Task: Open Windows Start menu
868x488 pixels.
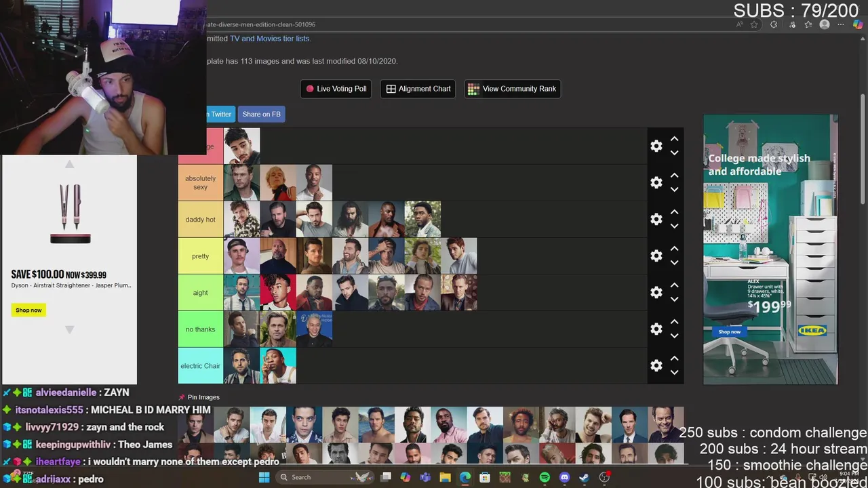Action: [264, 477]
